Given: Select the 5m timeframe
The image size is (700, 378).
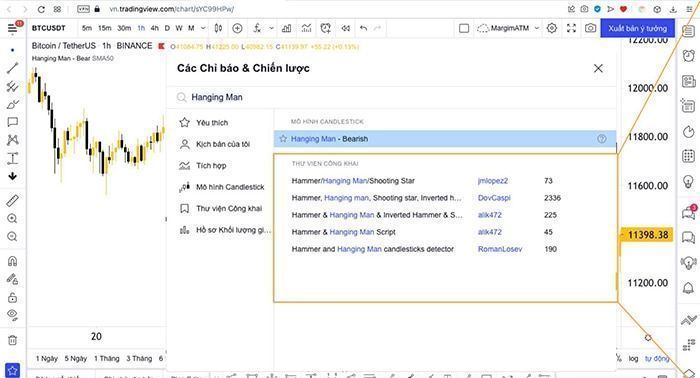Looking at the screenshot, I should click(x=87, y=28).
